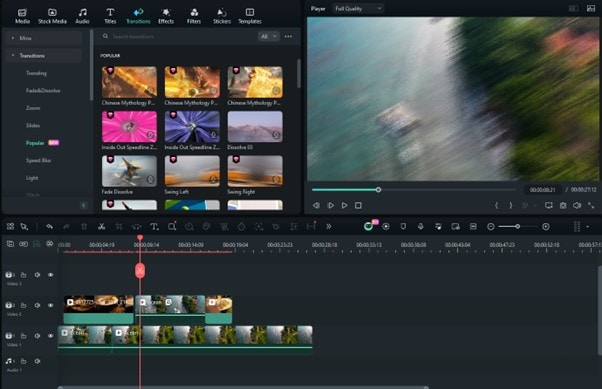Open the Filters tab
This screenshot has width=602, height=389.
194,16
